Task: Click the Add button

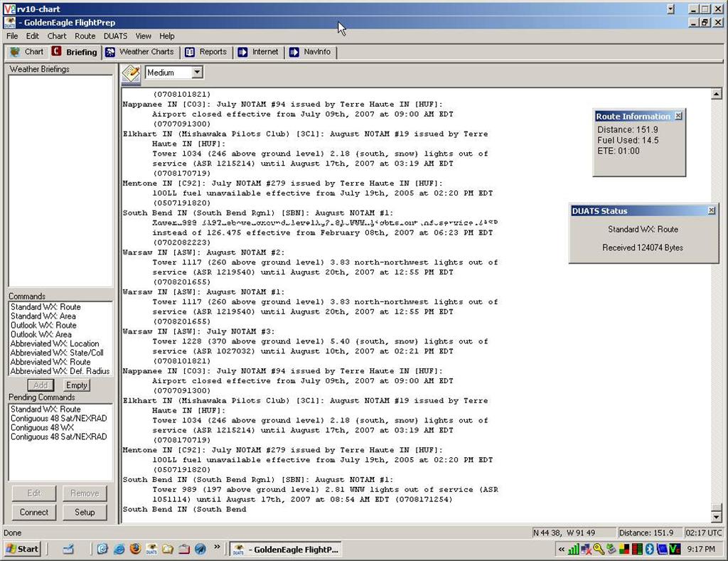Action: point(41,385)
